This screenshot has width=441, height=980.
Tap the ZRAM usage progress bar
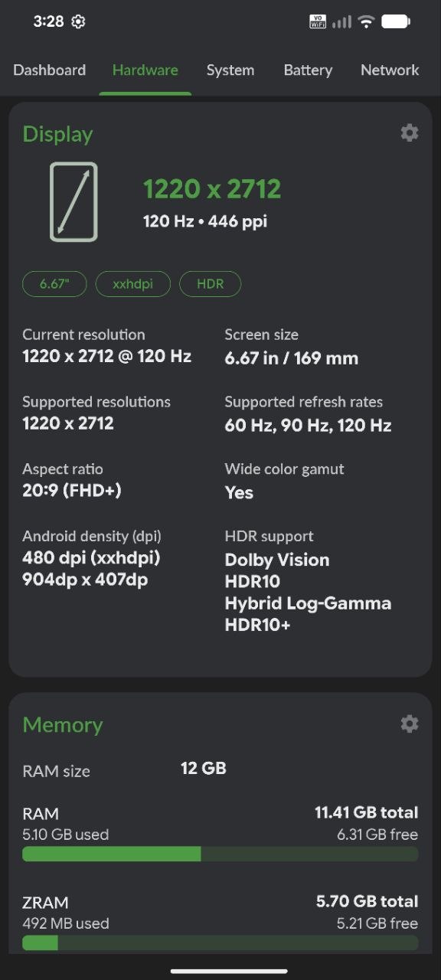[220, 942]
